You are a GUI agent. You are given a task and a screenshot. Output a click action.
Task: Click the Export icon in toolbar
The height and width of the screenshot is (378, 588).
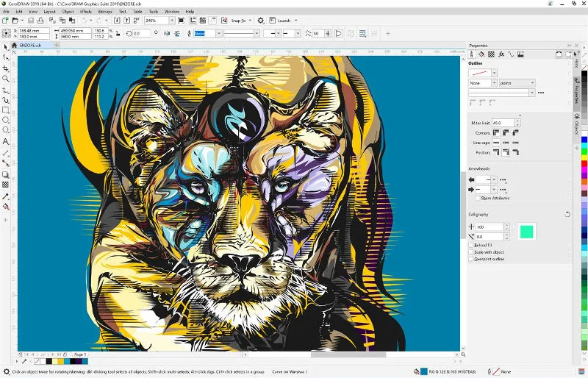coord(126,21)
